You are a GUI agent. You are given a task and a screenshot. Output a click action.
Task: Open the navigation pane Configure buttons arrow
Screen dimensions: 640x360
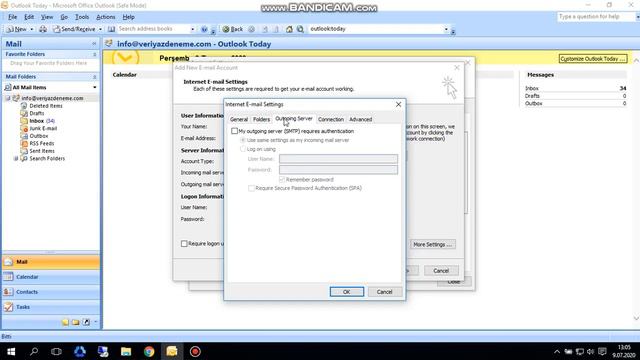coord(96,322)
